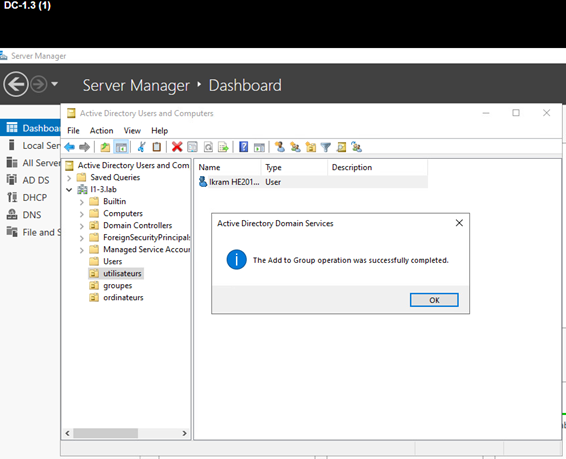566x459 pixels.
Task: Select All Servers in sidebar
Action: [30, 163]
